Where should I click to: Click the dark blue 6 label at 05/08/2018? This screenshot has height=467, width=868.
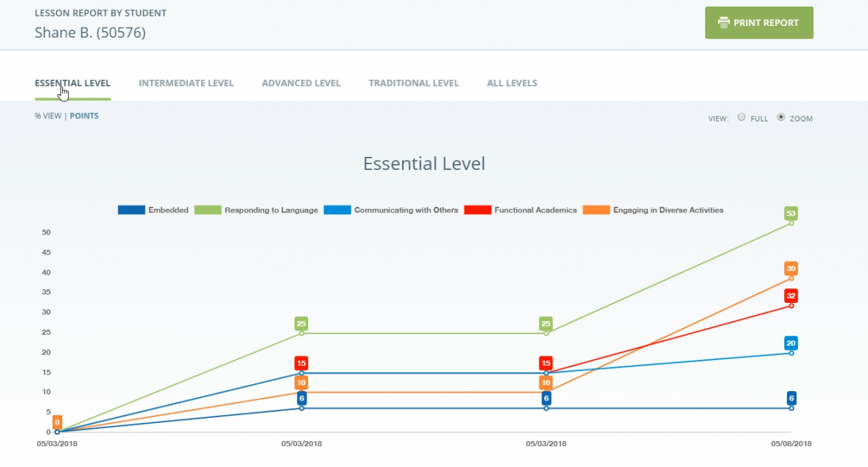click(x=791, y=398)
